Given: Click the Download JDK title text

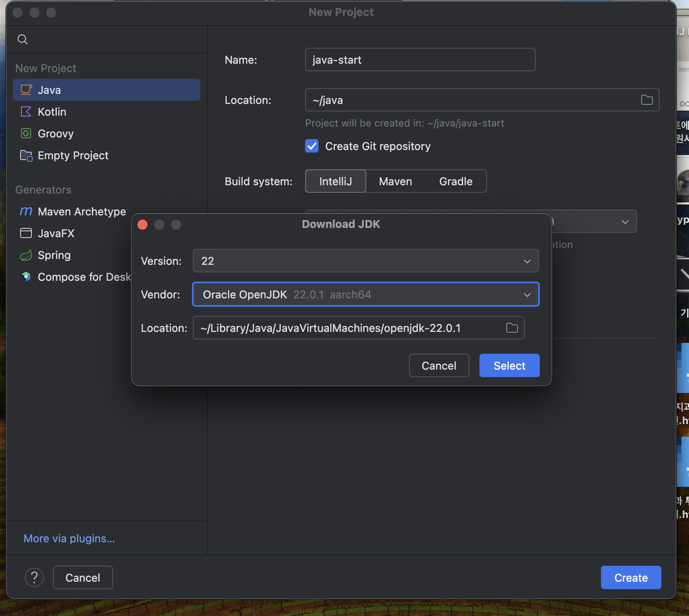Looking at the screenshot, I should coord(341,224).
